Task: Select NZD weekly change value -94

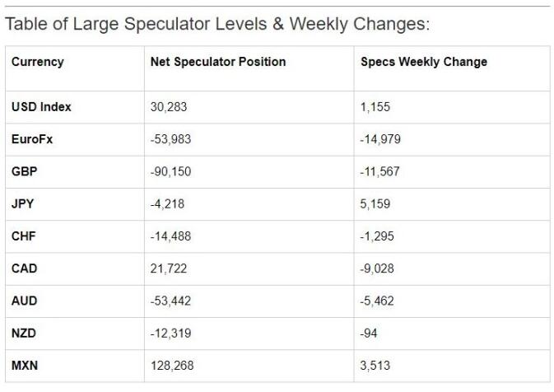Action: (370, 334)
